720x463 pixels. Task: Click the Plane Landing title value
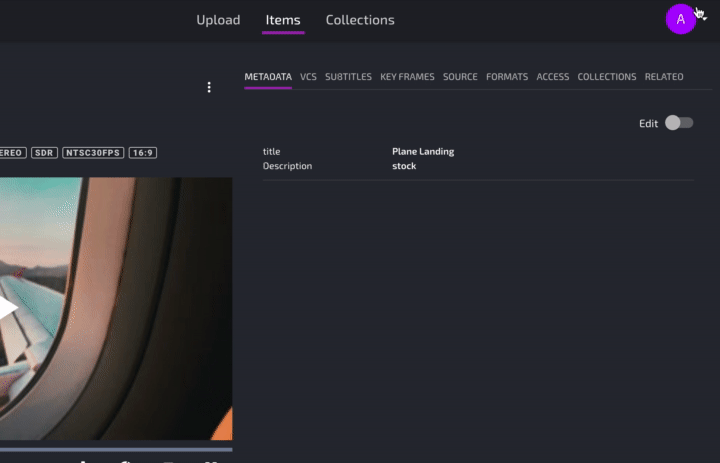pos(423,152)
